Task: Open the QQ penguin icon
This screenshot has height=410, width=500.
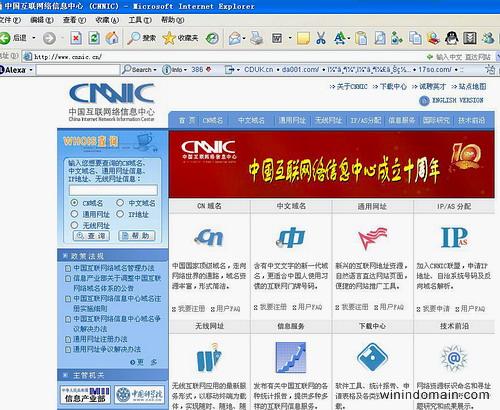Action: pos(451,38)
